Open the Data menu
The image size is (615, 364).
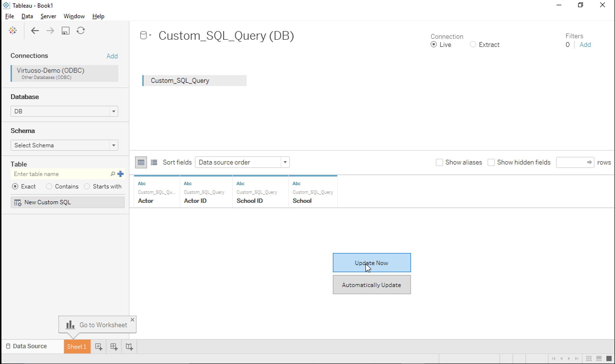[x=27, y=16]
